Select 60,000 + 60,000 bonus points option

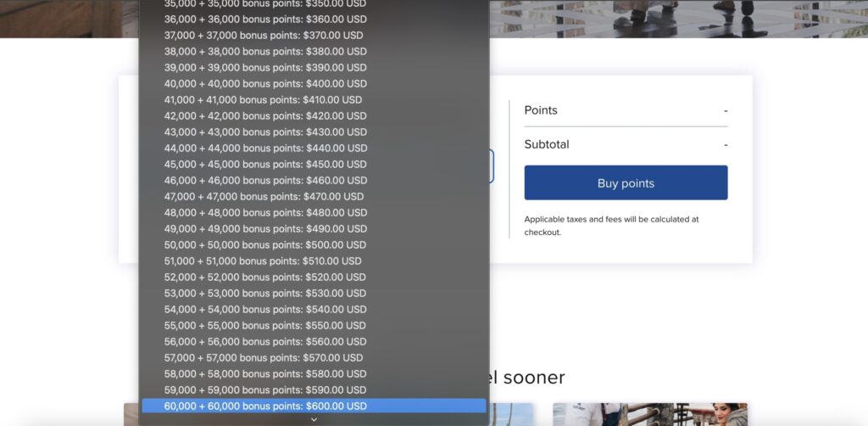[314, 406]
